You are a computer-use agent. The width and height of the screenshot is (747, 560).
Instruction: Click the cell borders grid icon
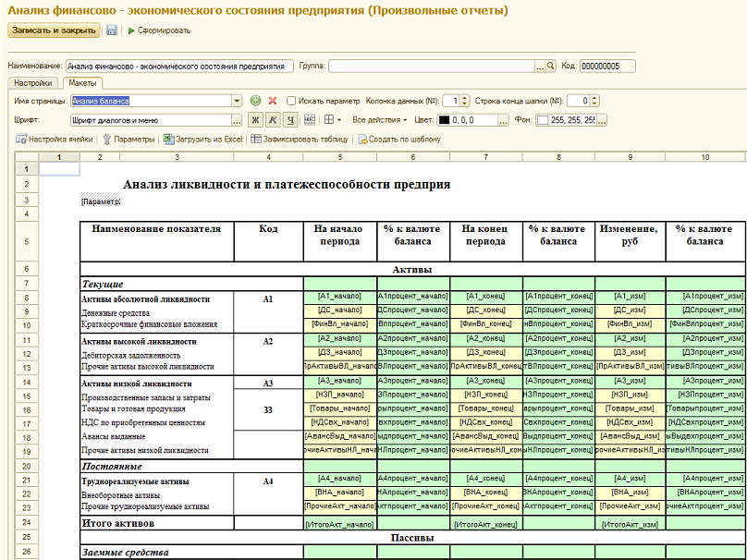click(329, 120)
